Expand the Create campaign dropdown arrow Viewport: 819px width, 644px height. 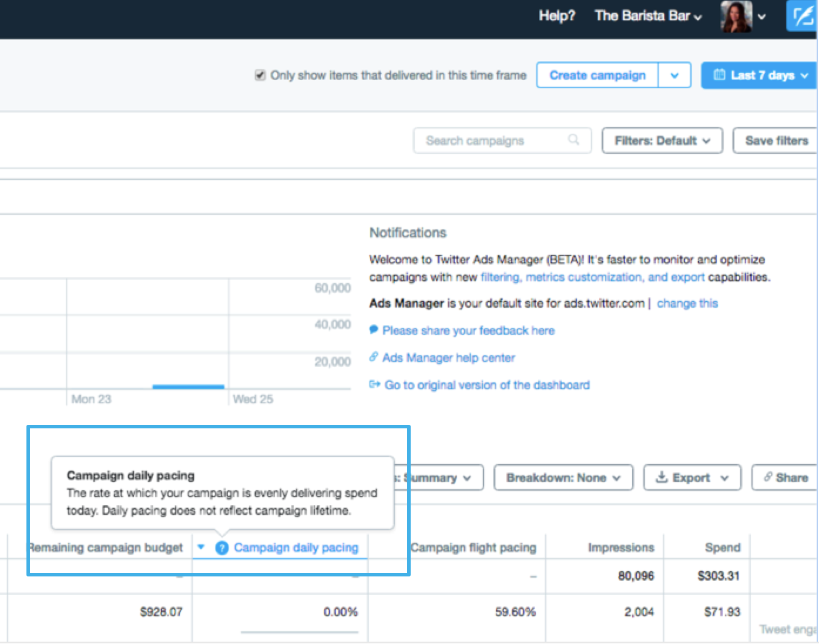(674, 75)
